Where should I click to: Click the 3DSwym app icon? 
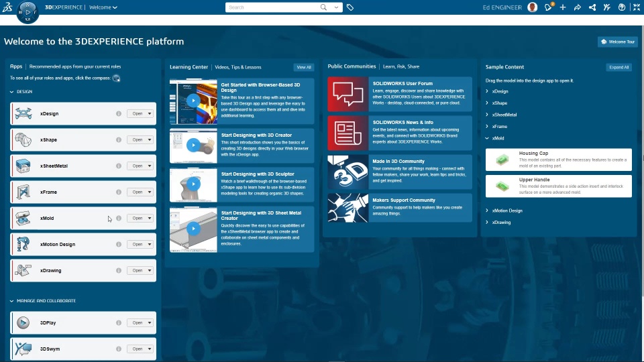tap(23, 349)
